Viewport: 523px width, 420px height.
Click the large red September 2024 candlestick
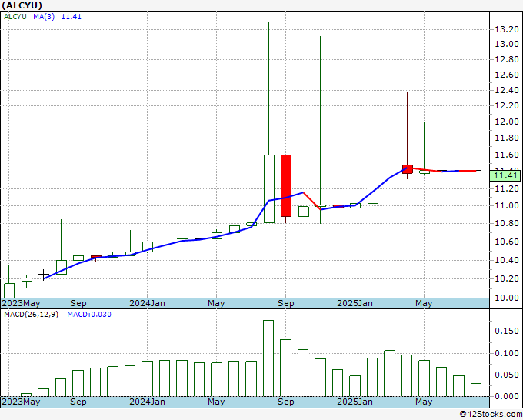coord(286,185)
